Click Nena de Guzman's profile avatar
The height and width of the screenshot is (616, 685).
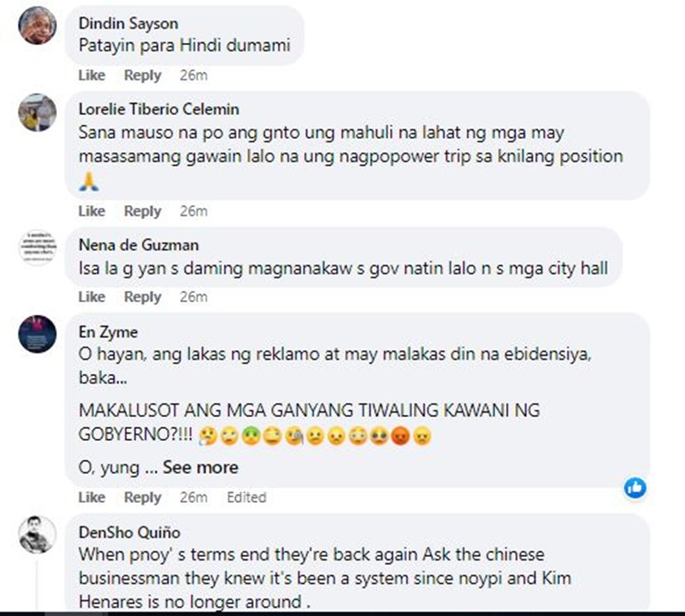tap(37, 247)
